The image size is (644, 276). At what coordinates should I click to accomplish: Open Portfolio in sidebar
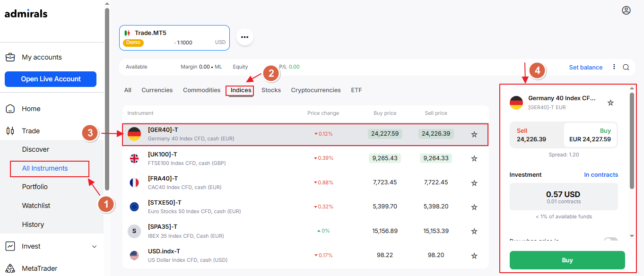pyautogui.click(x=35, y=187)
